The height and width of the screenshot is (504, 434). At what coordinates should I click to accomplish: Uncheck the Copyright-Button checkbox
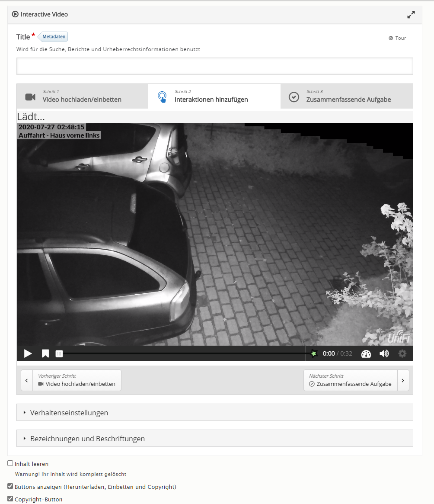pyautogui.click(x=10, y=498)
